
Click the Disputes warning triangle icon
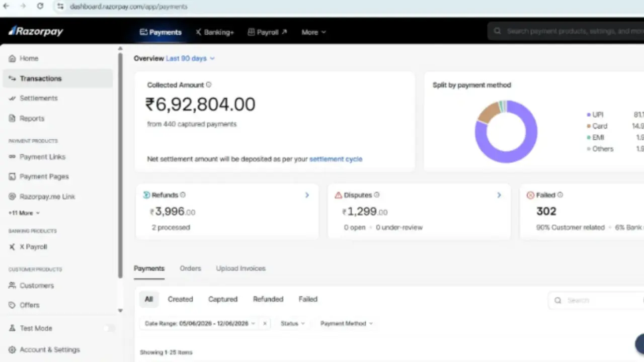click(x=338, y=195)
